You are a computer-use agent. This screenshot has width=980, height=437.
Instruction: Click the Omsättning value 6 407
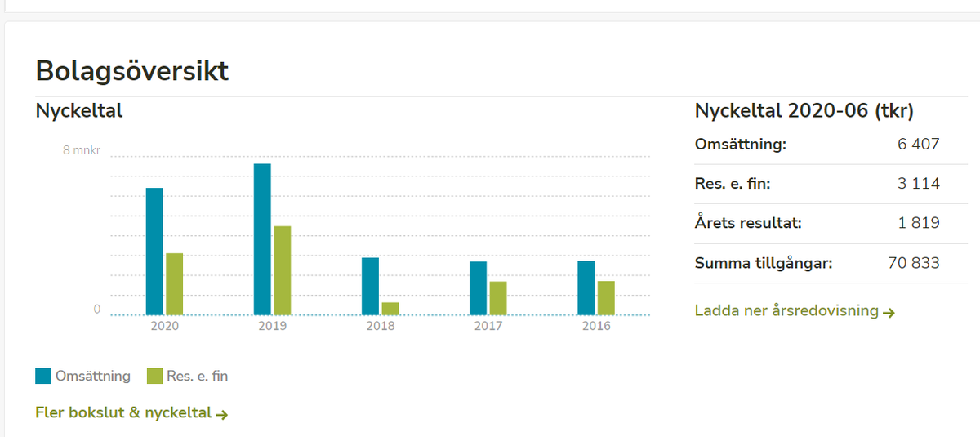point(919,145)
